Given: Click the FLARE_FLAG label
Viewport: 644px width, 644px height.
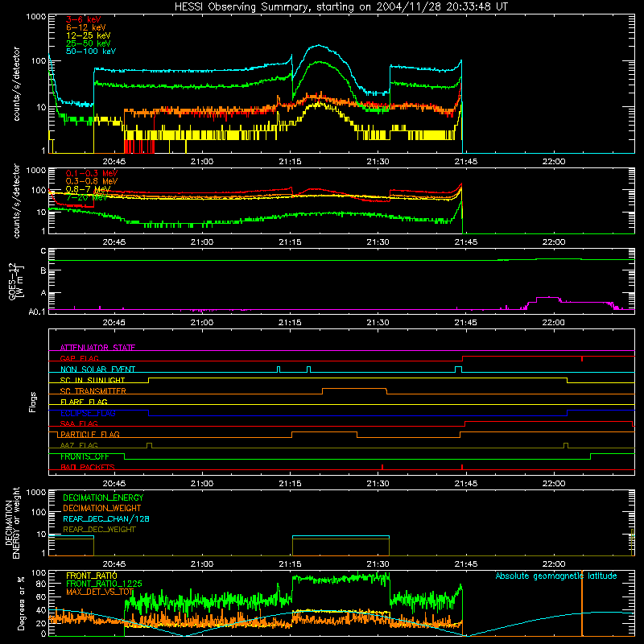Looking at the screenshot, I should click(x=84, y=402).
